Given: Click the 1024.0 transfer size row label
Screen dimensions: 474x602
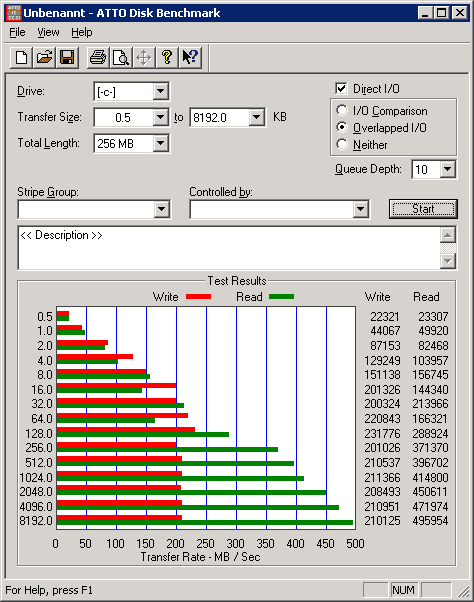Looking at the screenshot, I should (36, 478).
